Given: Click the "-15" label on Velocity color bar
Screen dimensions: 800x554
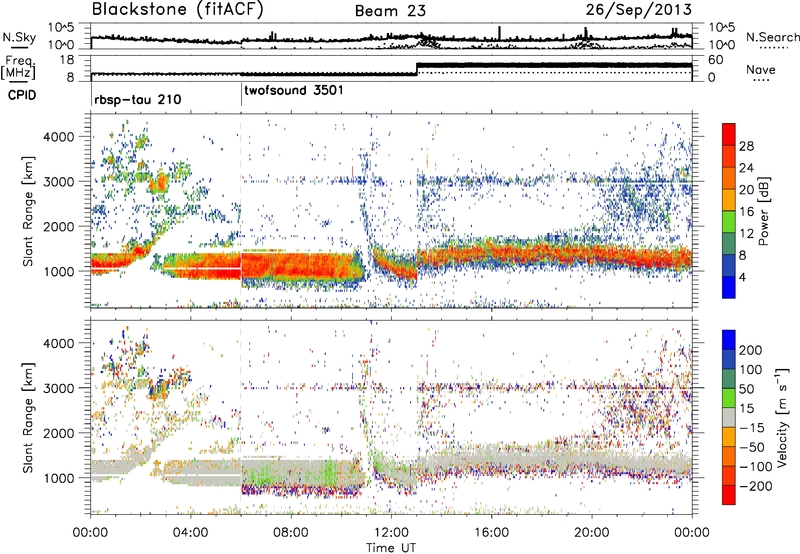Looking at the screenshot, I should click(752, 427).
